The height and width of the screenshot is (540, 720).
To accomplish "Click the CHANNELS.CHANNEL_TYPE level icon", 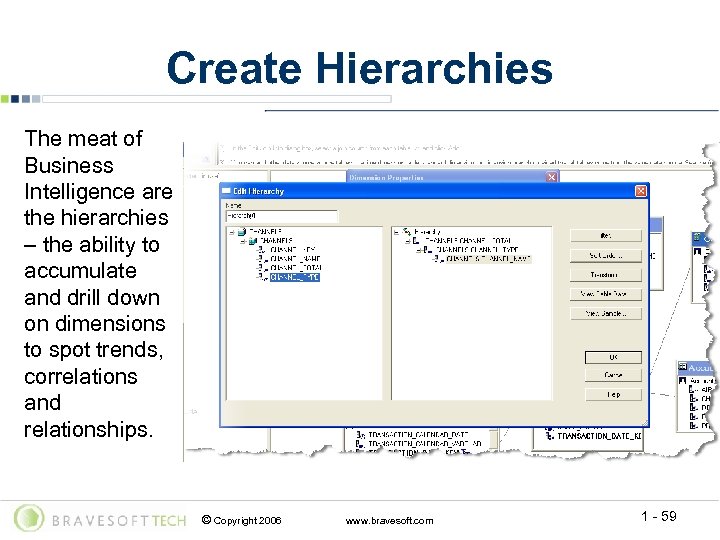I will point(428,250).
